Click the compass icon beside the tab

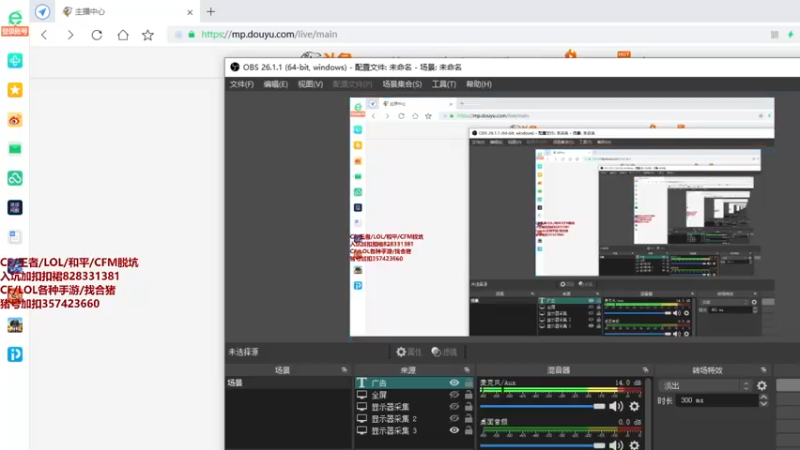(x=43, y=11)
